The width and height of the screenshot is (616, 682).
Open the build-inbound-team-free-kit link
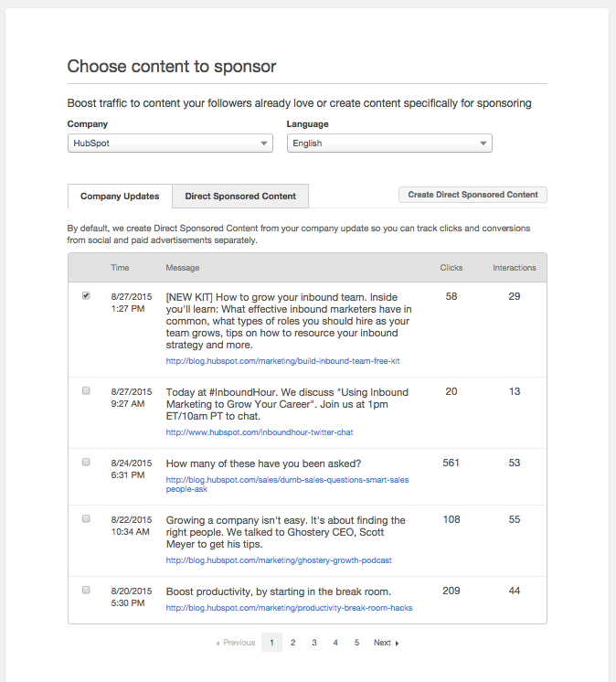[x=282, y=361]
